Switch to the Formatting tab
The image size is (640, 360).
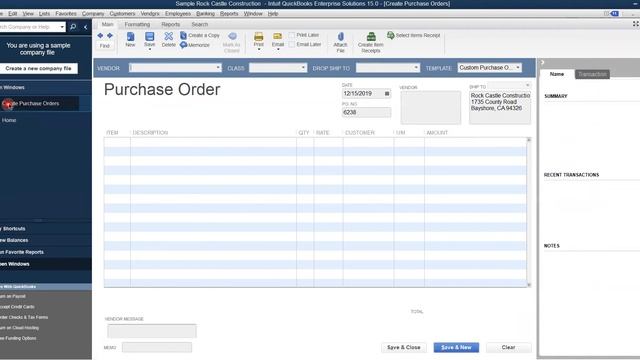[137, 24]
